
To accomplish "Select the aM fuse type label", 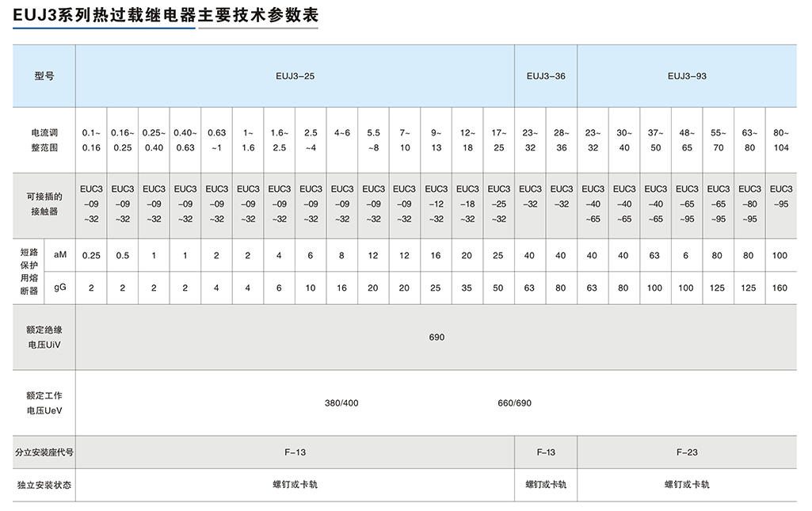I will click(60, 255).
